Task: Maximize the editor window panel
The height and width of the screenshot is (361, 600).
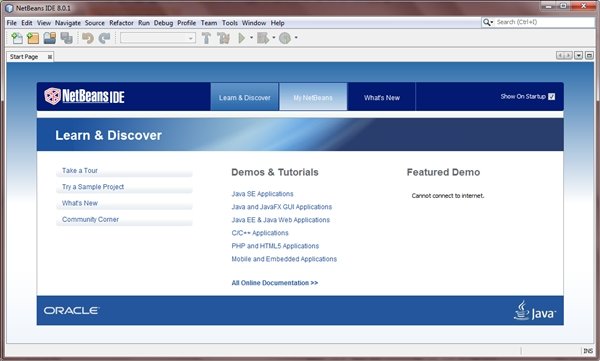Action: (589, 56)
